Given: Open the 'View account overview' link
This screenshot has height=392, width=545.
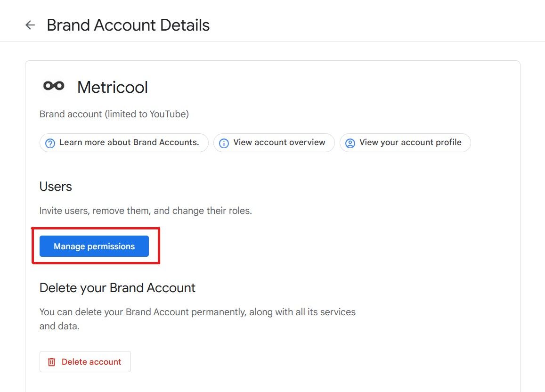Looking at the screenshot, I should coord(279,143).
